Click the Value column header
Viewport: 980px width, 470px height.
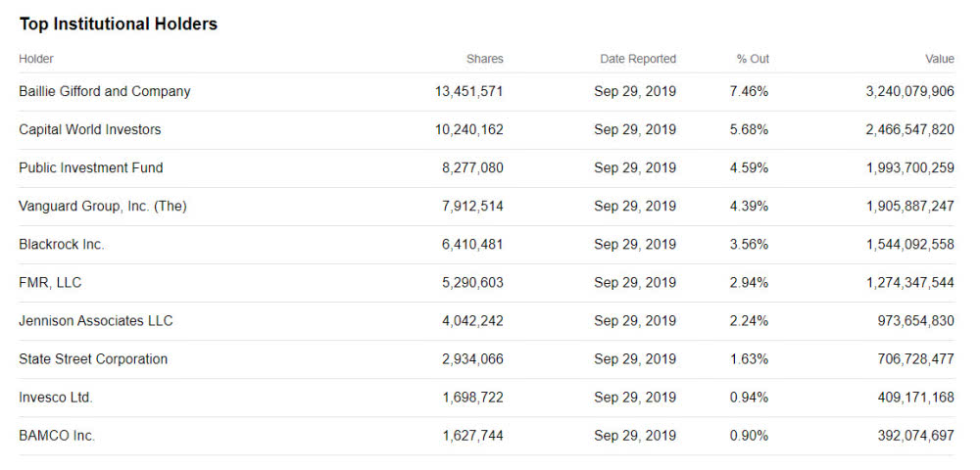pyautogui.click(x=939, y=59)
